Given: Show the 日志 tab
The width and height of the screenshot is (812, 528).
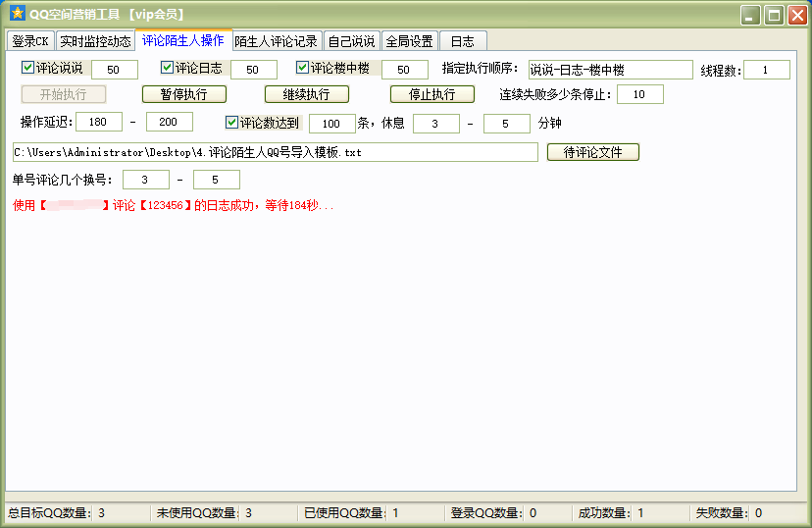Looking at the screenshot, I should [x=463, y=41].
